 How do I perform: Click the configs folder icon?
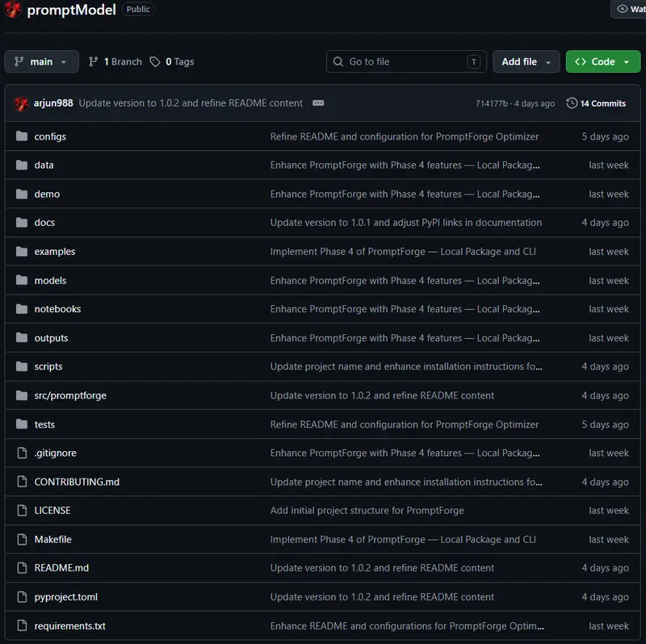point(22,136)
